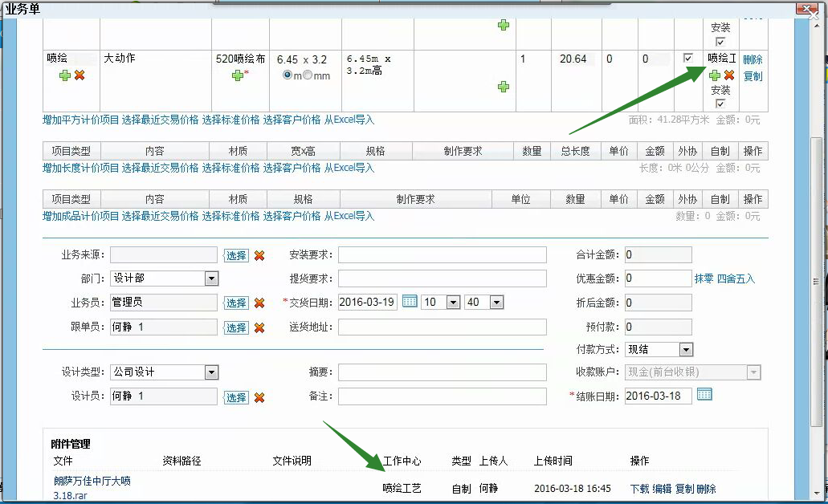Toggle the 外协 checkbox in 喷绘 row

[687, 59]
